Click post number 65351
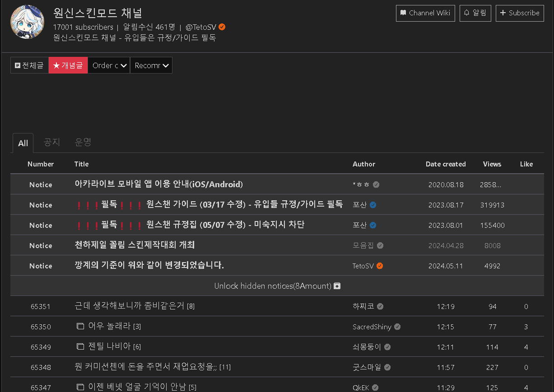 coord(41,306)
